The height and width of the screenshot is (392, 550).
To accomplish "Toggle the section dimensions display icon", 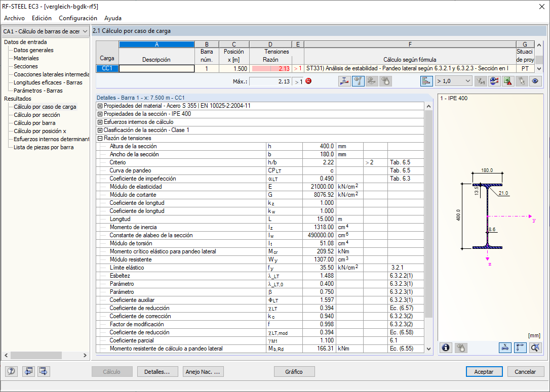I will 505,348.
